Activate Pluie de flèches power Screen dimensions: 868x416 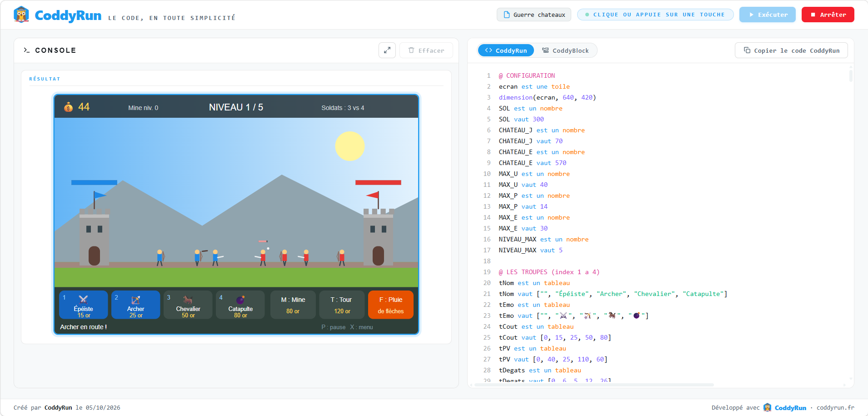[391, 305]
